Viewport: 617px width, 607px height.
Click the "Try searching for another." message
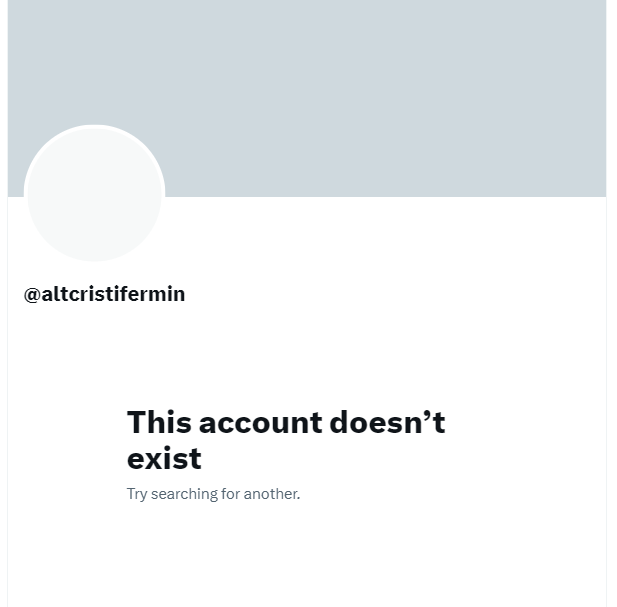213,494
